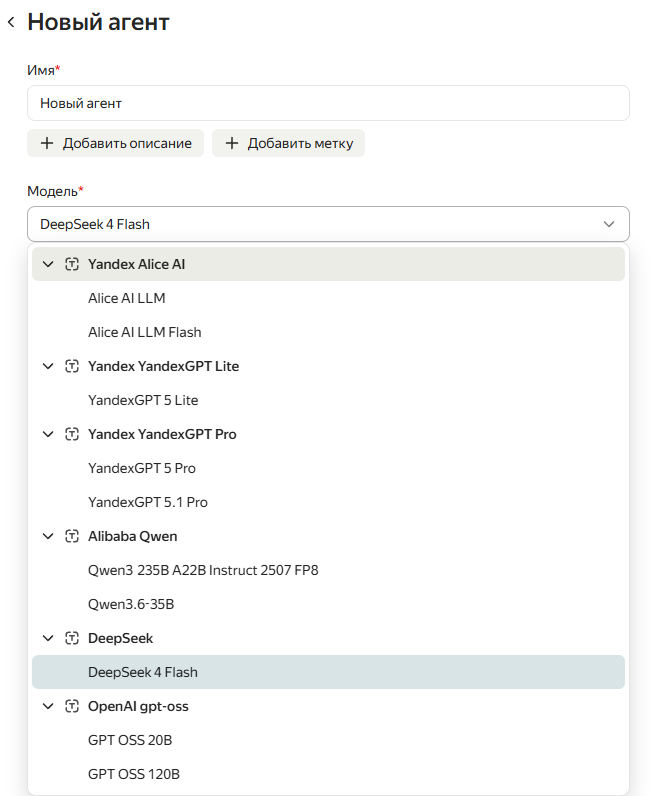Click the Имя input field
Screen dimensions: 653x796
pyautogui.click(x=328, y=103)
